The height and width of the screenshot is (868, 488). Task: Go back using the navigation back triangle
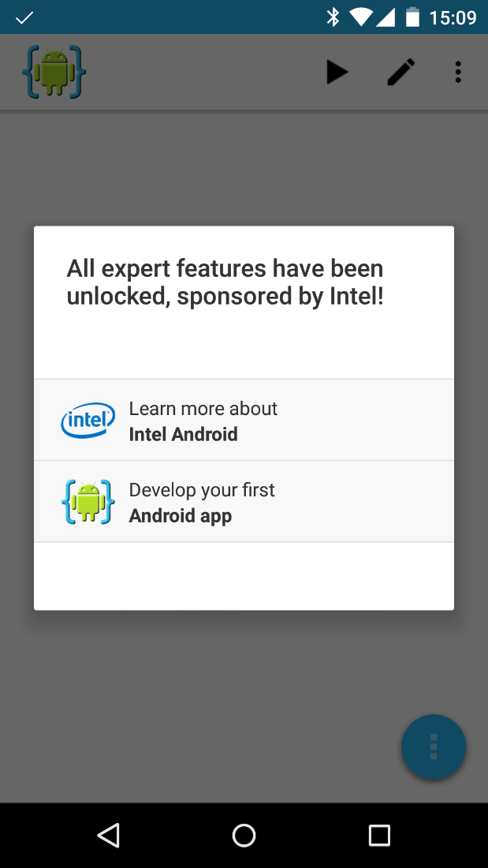[109, 835]
